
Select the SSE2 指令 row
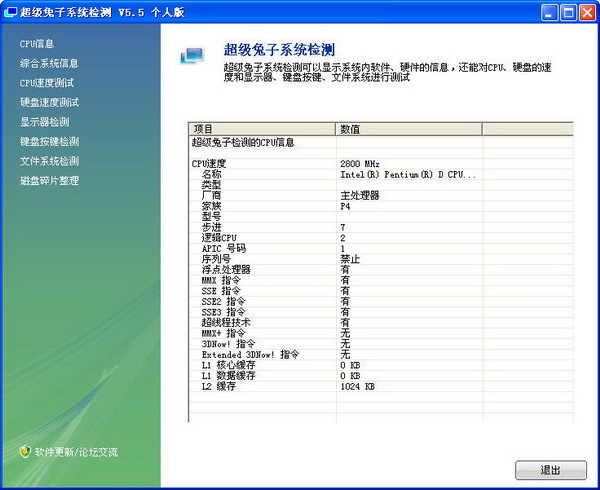381,302
